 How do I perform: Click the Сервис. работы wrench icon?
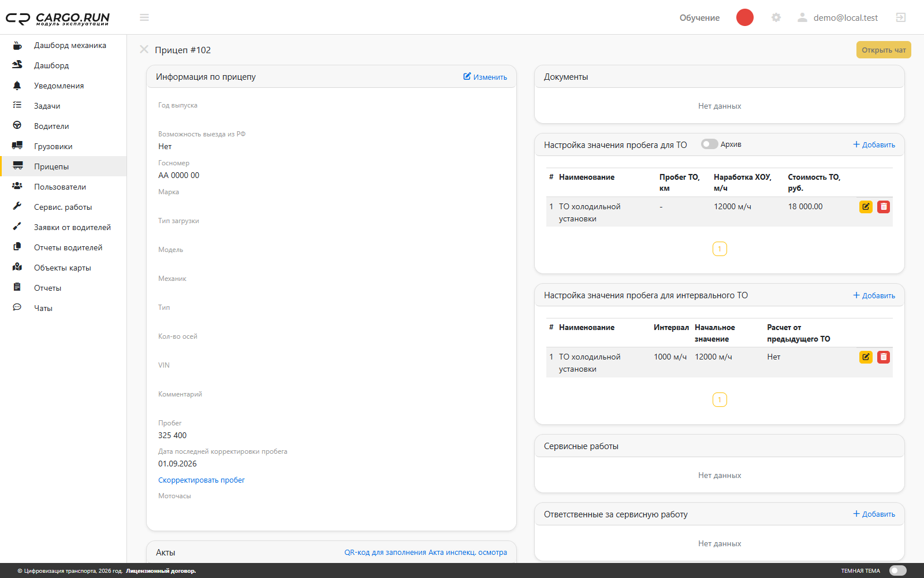(17, 206)
